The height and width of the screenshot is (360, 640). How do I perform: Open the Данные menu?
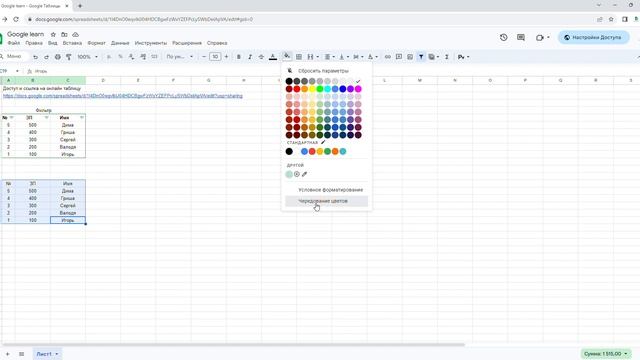pos(120,43)
